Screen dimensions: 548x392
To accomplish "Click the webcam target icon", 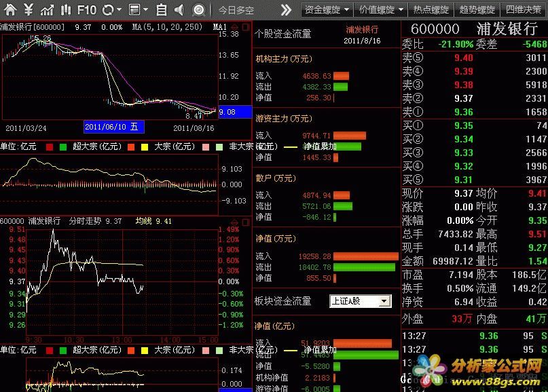I will coord(198,9).
